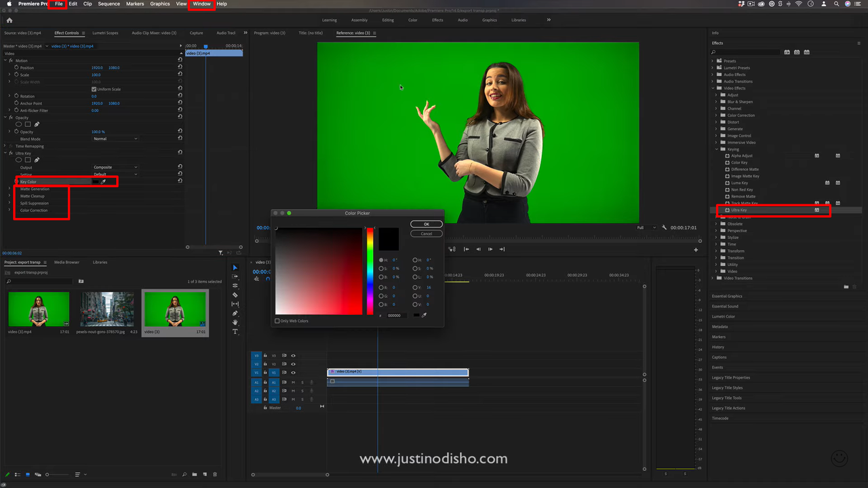Create 4-point polygon mask under Ultra Key
The width and height of the screenshot is (868, 488).
tap(28, 160)
